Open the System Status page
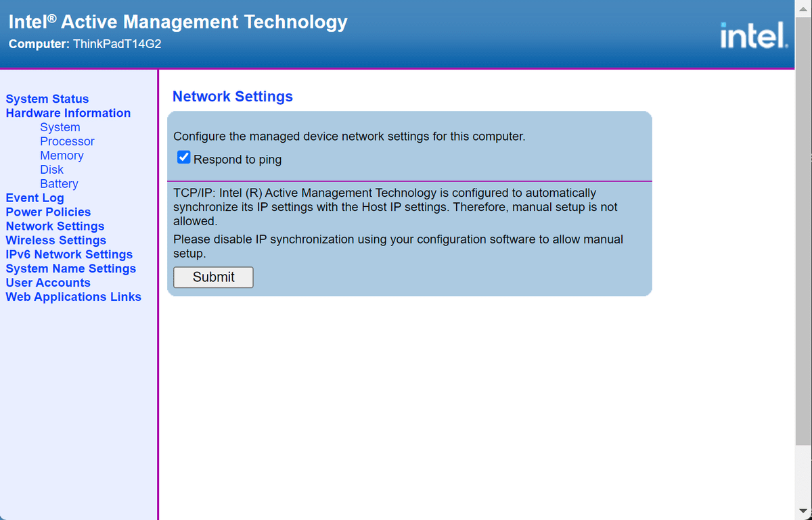 click(x=47, y=99)
